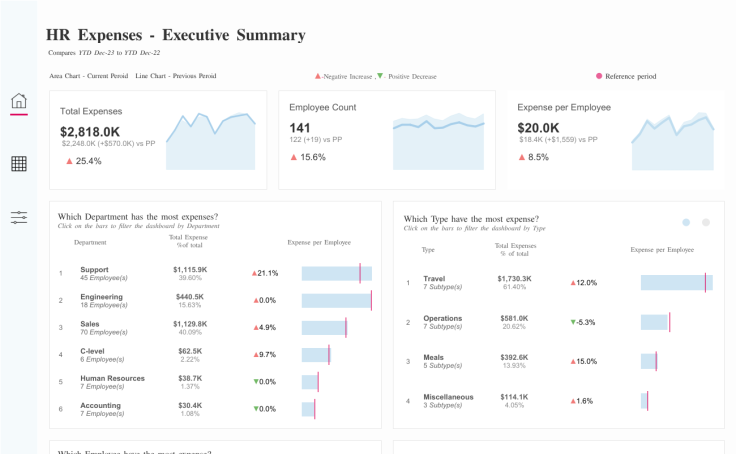Click the green triangle for Human Resources row
Viewport: 736px width, 454px height.
(255, 382)
